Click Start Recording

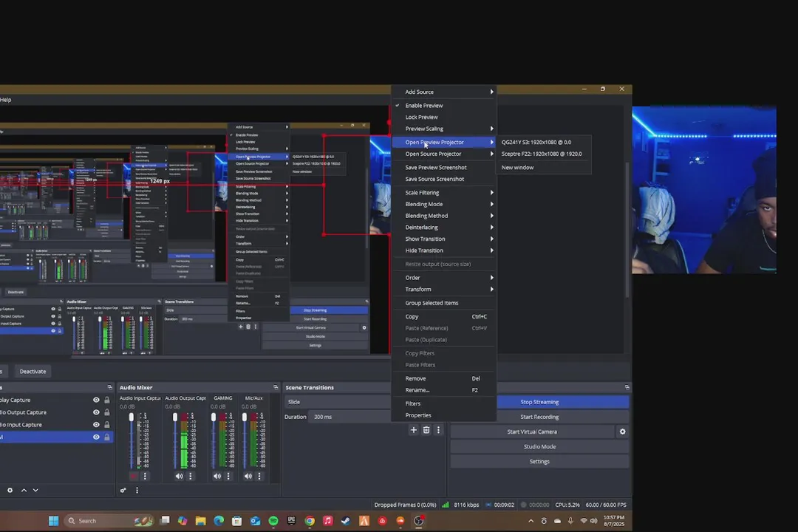(x=539, y=417)
